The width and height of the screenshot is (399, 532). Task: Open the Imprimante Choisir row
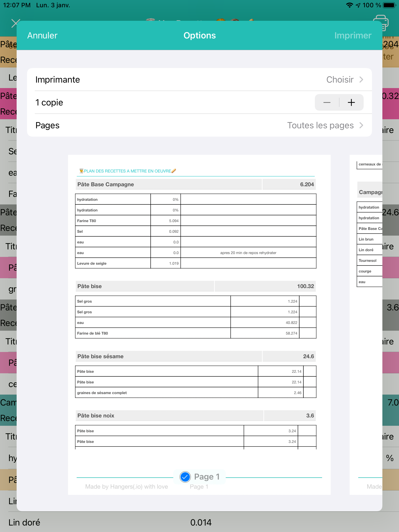pos(199,79)
